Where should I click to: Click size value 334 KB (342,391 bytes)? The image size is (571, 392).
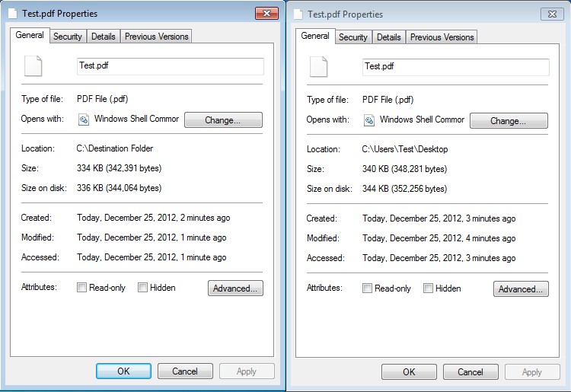(119, 168)
